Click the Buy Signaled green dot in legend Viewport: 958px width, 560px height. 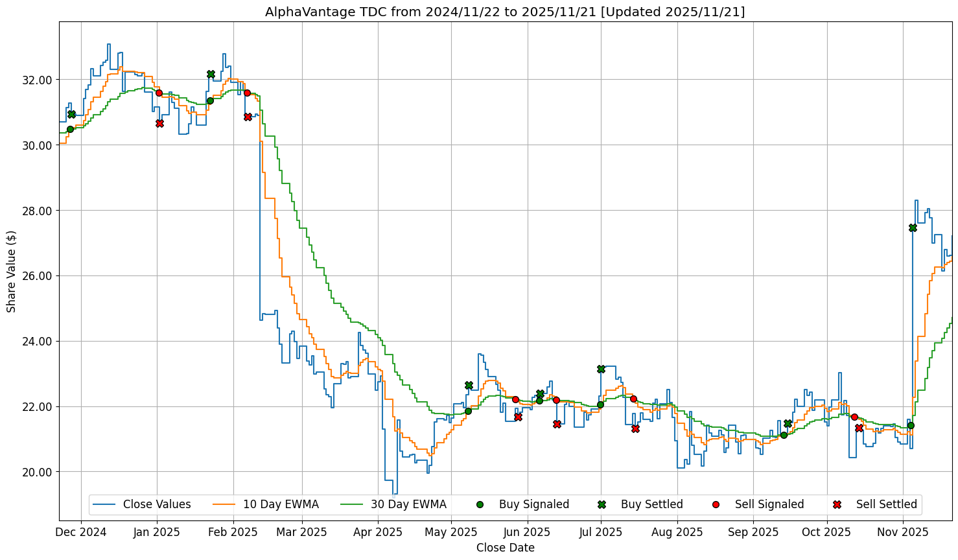[x=480, y=504]
